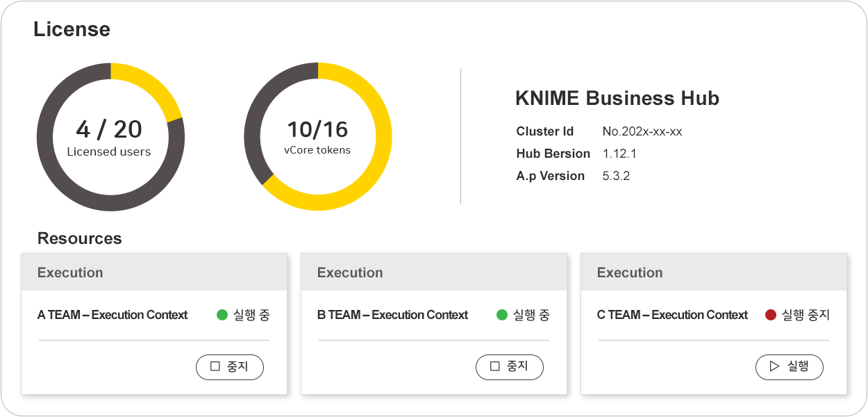Click 'C TEAM – Execution Context' name

point(672,315)
